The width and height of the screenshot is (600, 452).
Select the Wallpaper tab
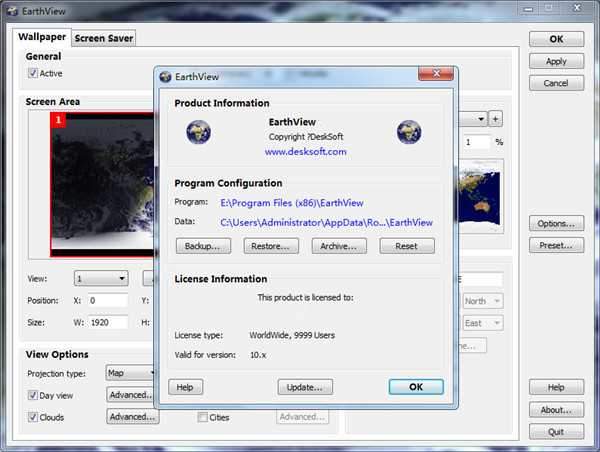click(x=42, y=37)
